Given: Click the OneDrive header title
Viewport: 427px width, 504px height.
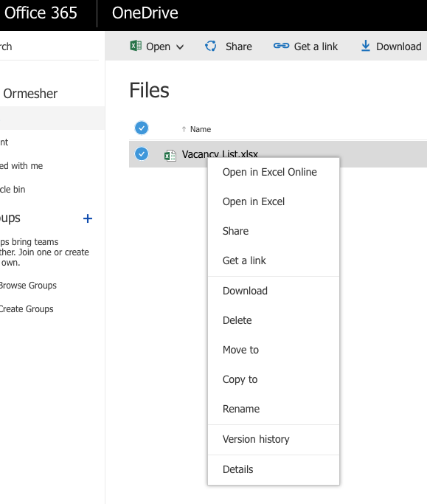Looking at the screenshot, I should pyautogui.click(x=145, y=13).
